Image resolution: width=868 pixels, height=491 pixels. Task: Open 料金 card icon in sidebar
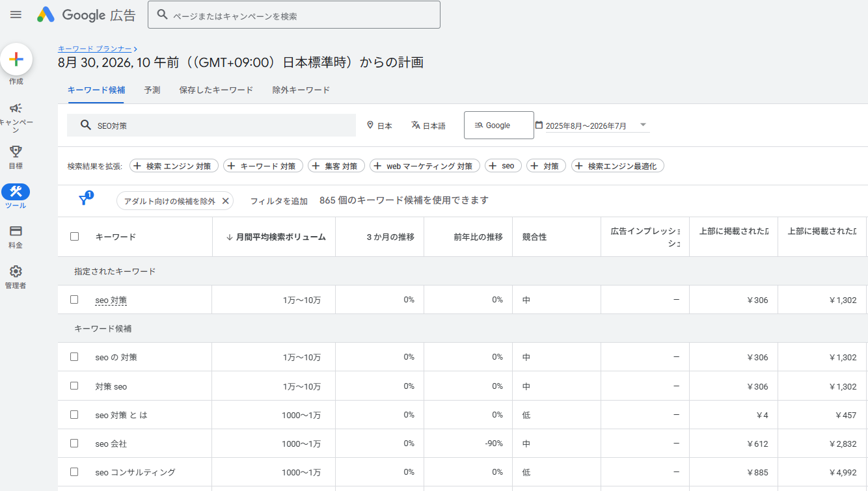16,231
